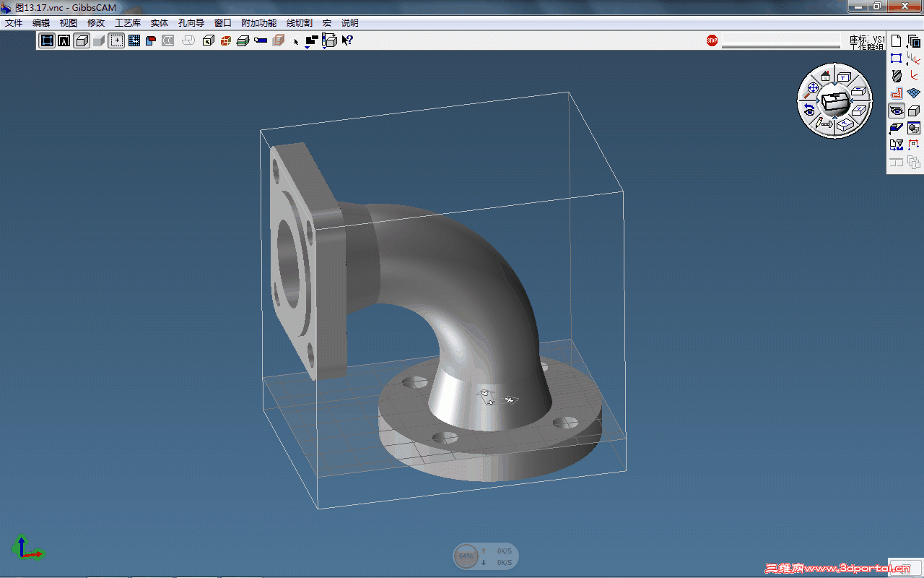Image resolution: width=924 pixels, height=578 pixels.
Task: Open the 线切割 menu
Action: (x=300, y=23)
